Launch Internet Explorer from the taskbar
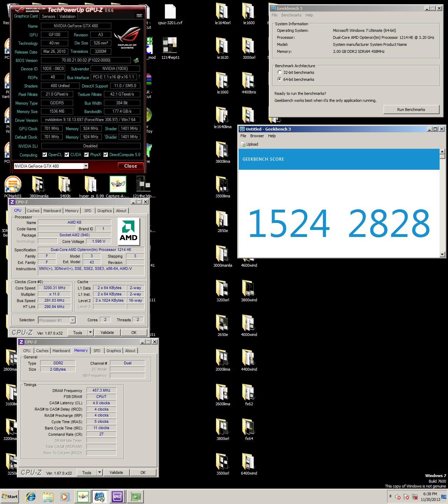 (x=31, y=496)
